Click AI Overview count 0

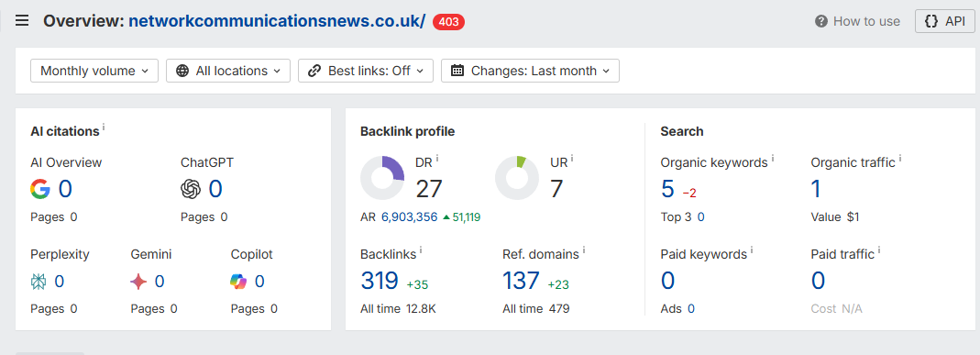pos(65,189)
